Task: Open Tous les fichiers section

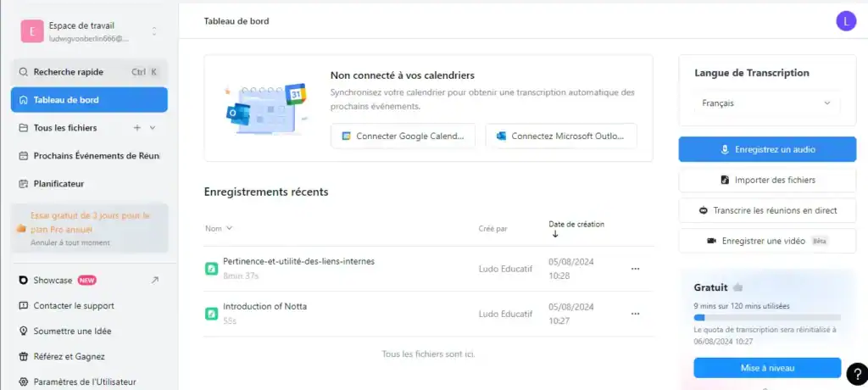Action: click(64, 128)
